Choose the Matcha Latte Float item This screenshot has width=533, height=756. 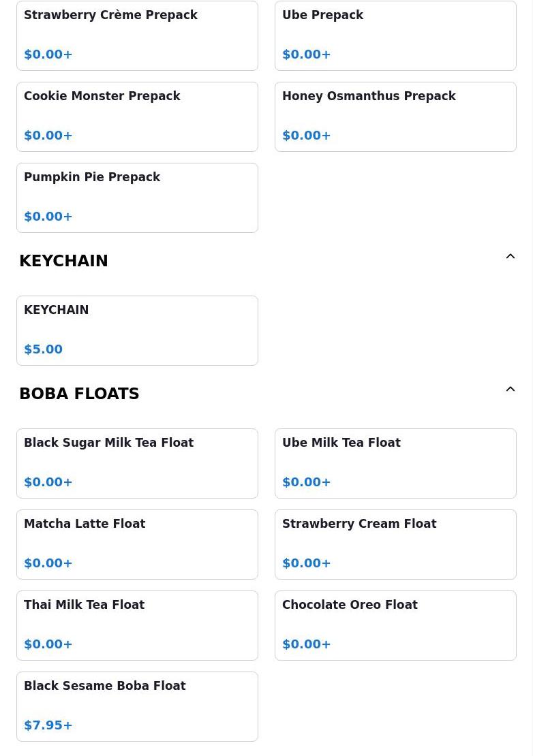[137, 544]
